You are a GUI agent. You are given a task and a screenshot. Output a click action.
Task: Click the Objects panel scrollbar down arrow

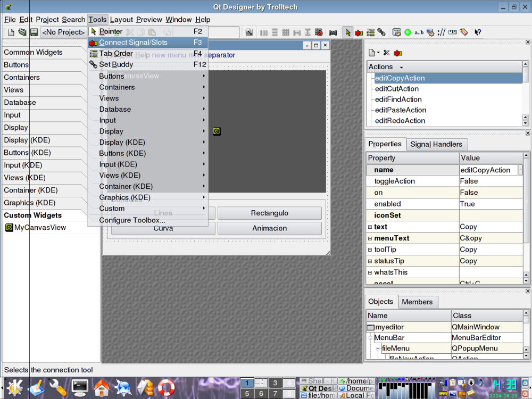click(x=526, y=355)
